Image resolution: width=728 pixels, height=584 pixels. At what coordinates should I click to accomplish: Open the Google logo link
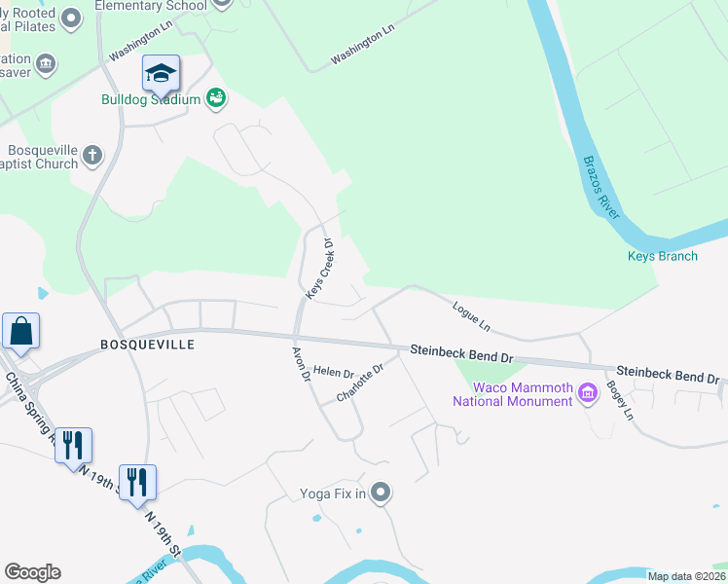click(x=33, y=572)
